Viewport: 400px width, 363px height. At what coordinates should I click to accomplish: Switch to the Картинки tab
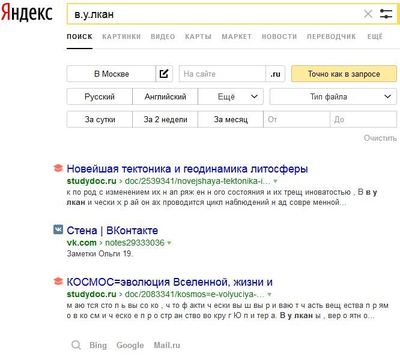121,37
